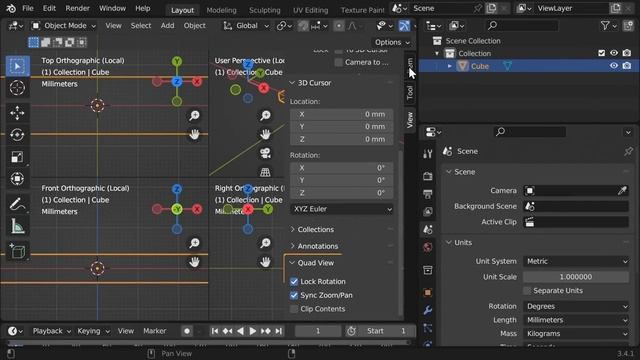
Task: Switch to UV Editing workspace tab
Action: click(x=310, y=10)
